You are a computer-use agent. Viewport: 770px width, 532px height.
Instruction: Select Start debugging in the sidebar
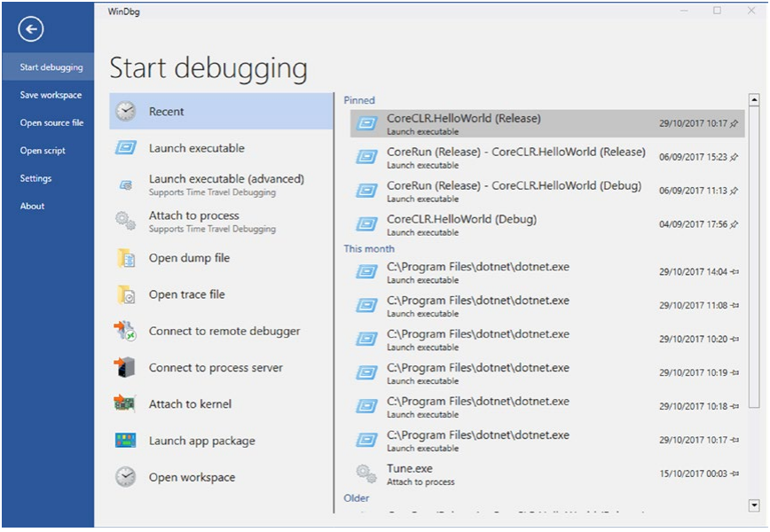point(48,66)
